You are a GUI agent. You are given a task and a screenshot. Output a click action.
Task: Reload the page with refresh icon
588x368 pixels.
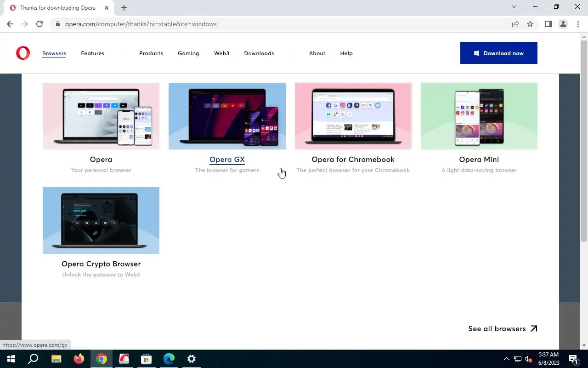point(40,24)
